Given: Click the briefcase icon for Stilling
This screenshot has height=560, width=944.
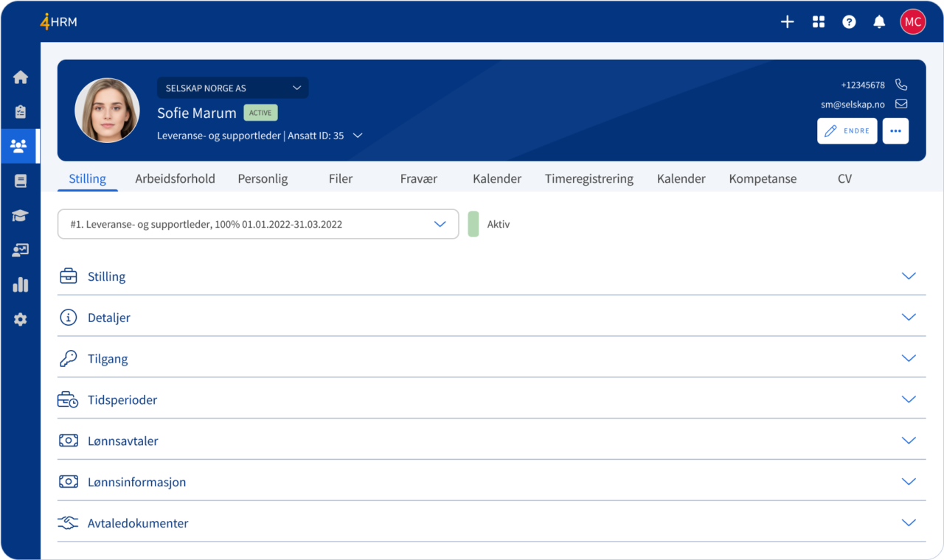Looking at the screenshot, I should (68, 276).
